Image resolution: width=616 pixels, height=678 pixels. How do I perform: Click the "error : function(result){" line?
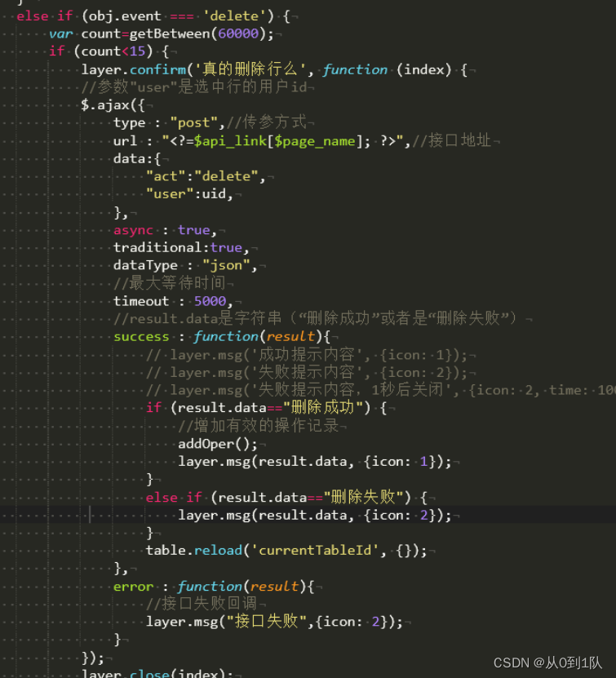[214, 587]
